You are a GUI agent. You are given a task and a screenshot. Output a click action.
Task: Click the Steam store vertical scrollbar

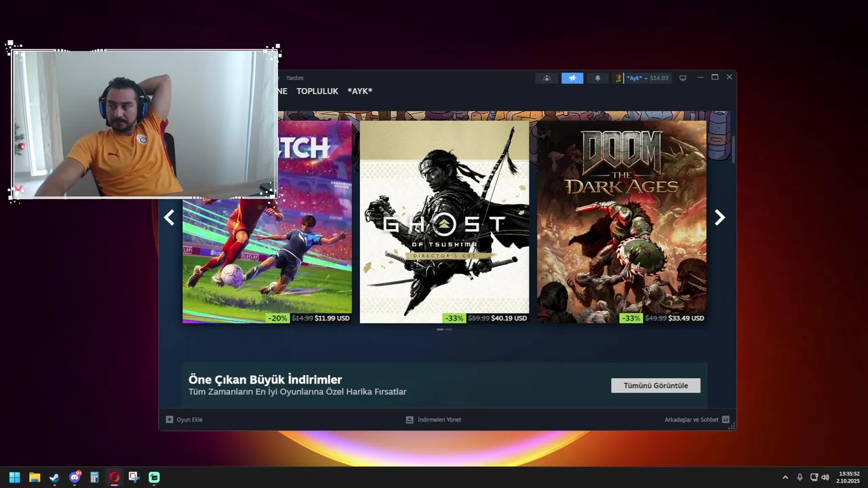733,149
